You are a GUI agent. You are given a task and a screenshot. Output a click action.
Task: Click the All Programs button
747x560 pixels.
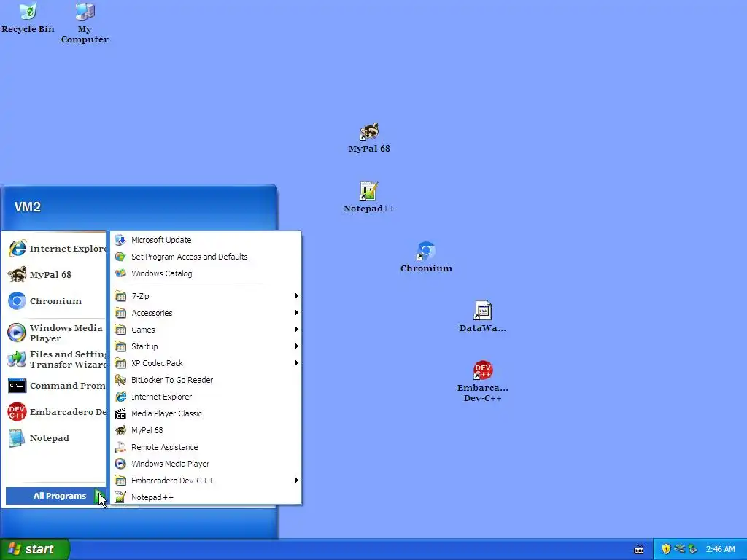pyautogui.click(x=55, y=496)
